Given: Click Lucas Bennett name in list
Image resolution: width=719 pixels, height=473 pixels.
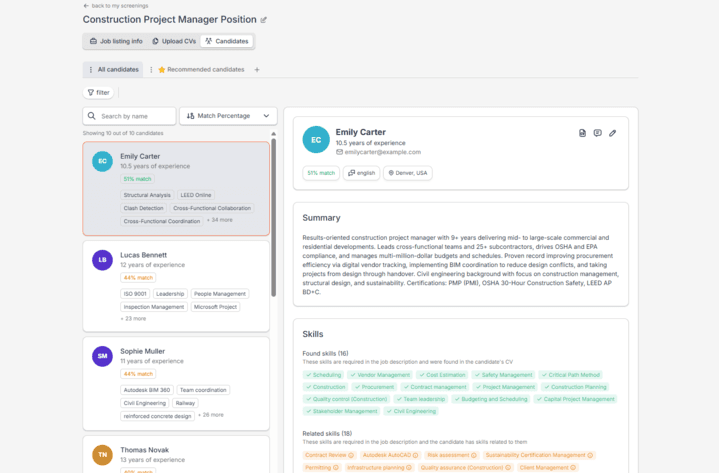Looking at the screenshot, I should tap(144, 255).
